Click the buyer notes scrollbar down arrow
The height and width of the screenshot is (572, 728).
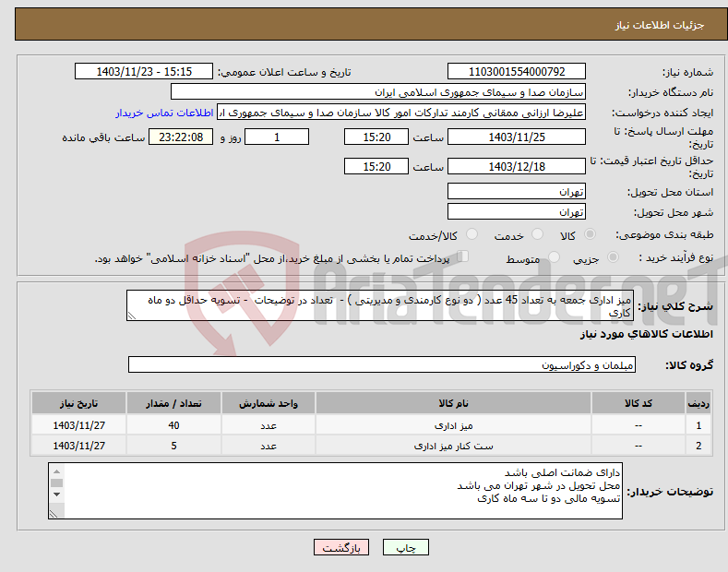56,495
